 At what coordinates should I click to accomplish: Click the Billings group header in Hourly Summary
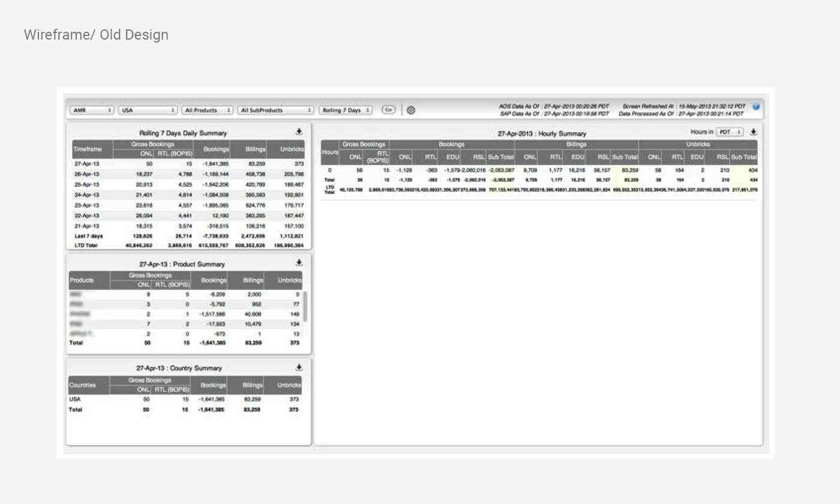coord(577,145)
